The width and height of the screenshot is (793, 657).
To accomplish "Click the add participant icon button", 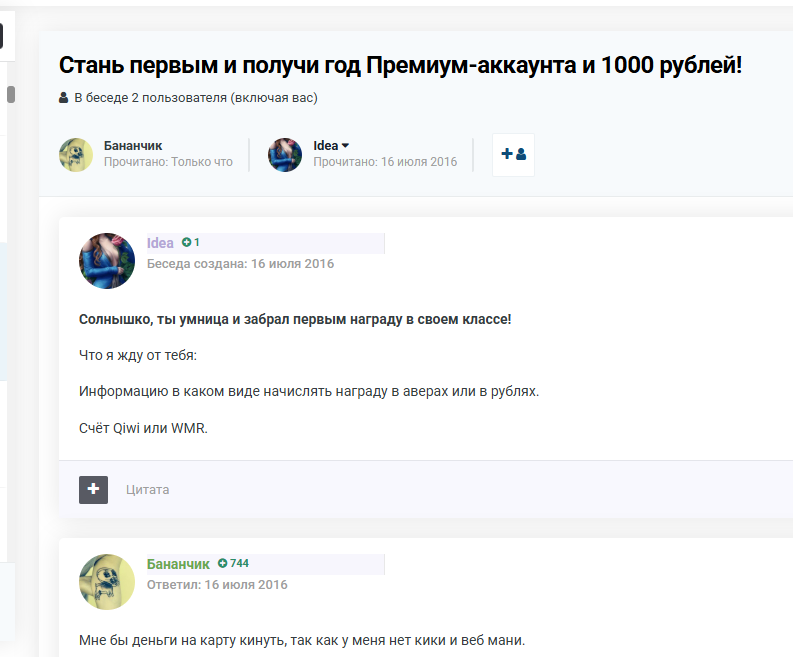I will point(513,155).
